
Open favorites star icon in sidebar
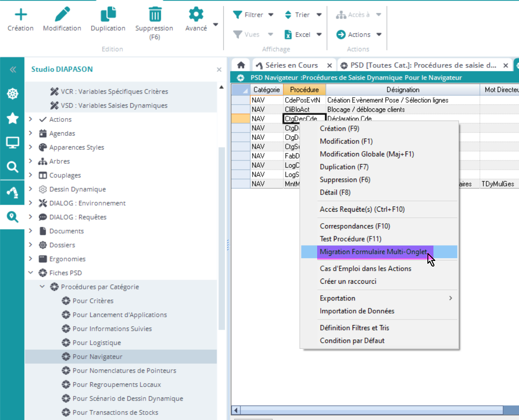point(13,118)
